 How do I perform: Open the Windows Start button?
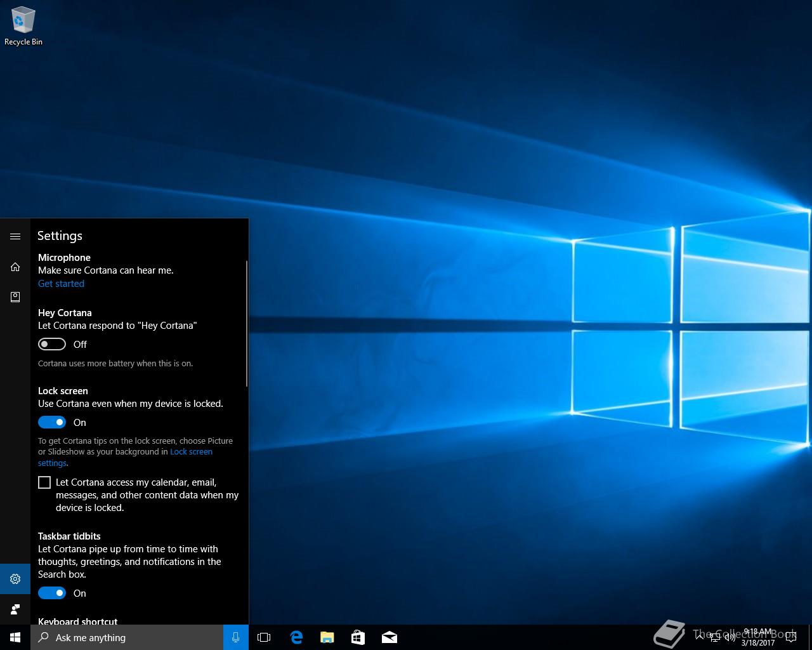point(15,637)
